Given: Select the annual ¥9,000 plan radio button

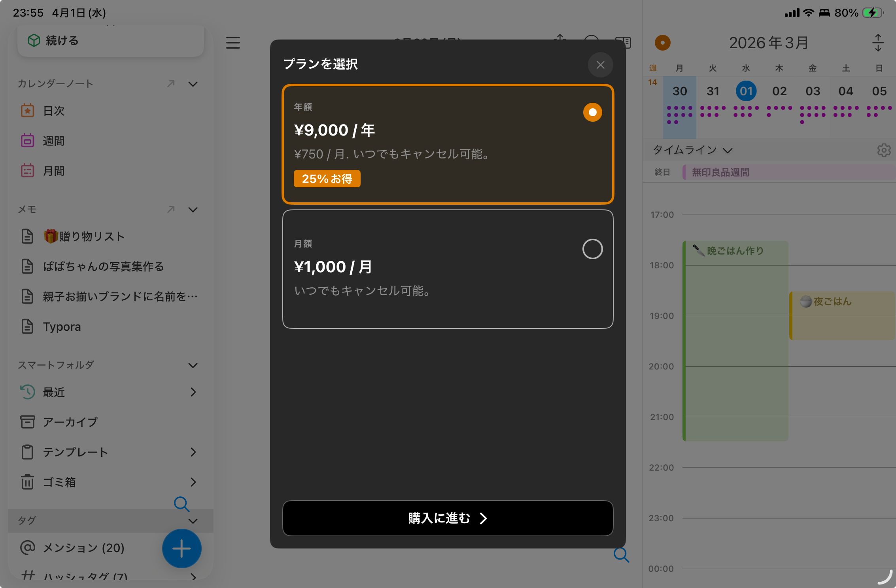Looking at the screenshot, I should (592, 112).
